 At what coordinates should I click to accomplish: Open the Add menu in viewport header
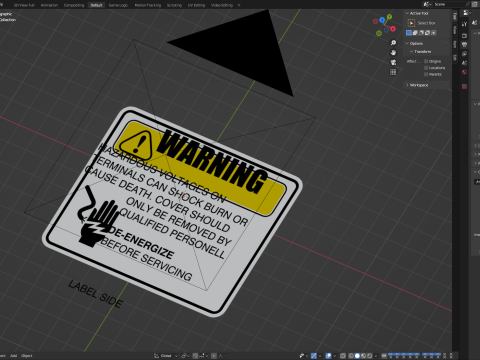click(13, 356)
